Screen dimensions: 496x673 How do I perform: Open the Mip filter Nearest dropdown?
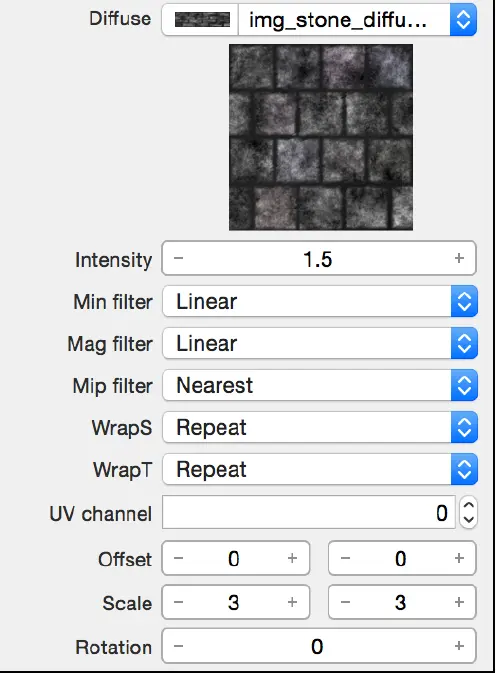point(320,385)
